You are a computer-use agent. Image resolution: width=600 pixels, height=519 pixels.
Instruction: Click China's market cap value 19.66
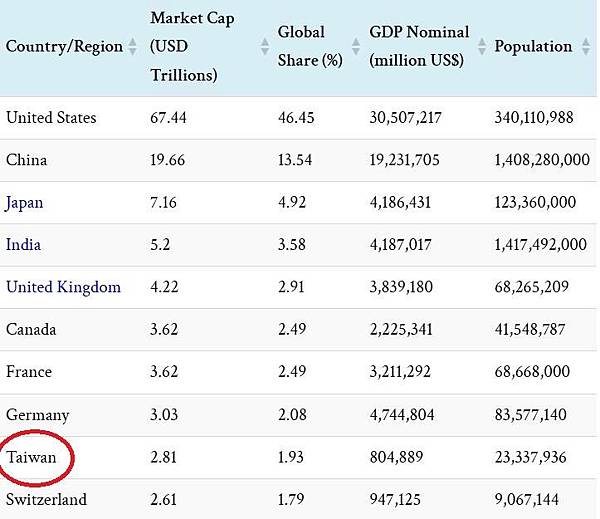168,160
